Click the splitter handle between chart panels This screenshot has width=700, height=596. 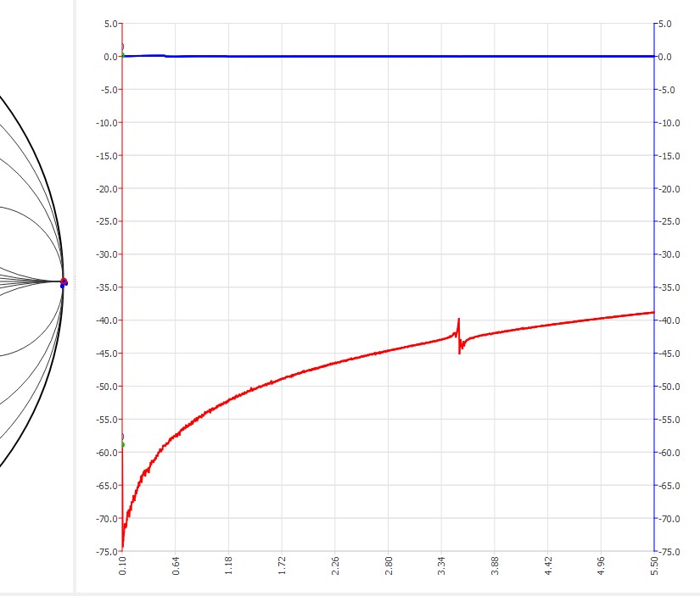pyautogui.click(x=75, y=283)
